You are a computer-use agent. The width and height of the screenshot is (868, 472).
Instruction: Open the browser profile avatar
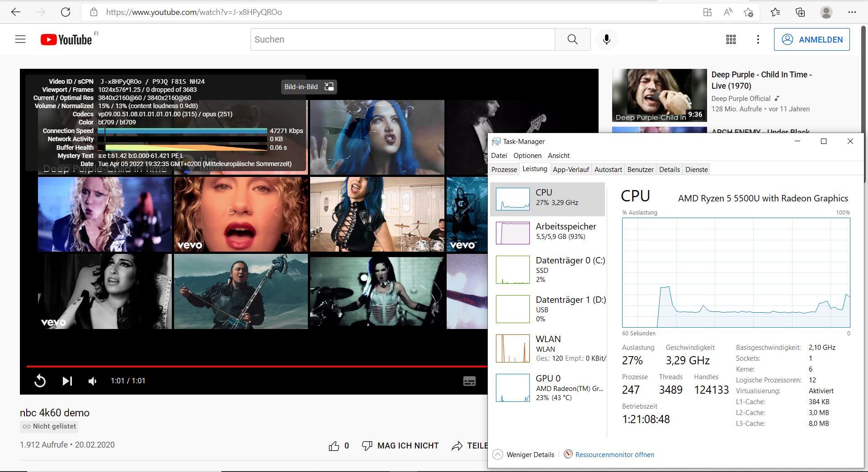click(x=826, y=12)
